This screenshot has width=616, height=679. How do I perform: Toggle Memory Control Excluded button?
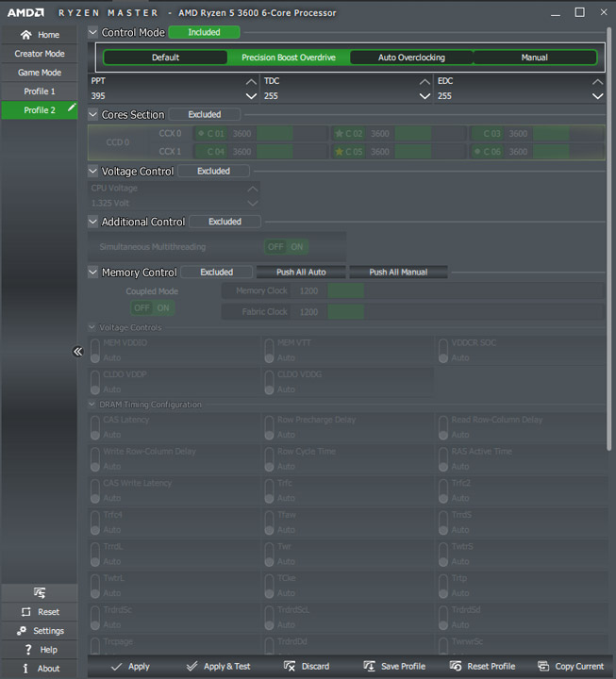click(x=217, y=272)
